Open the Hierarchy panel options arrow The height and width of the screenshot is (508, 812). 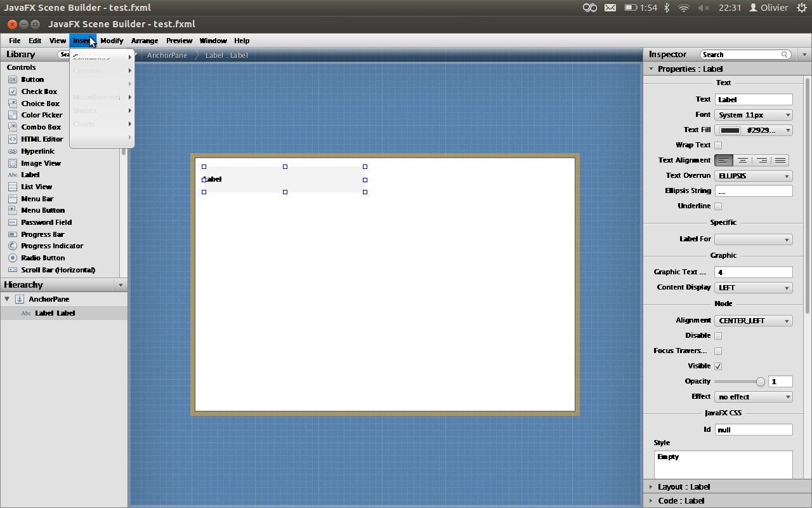click(x=121, y=285)
